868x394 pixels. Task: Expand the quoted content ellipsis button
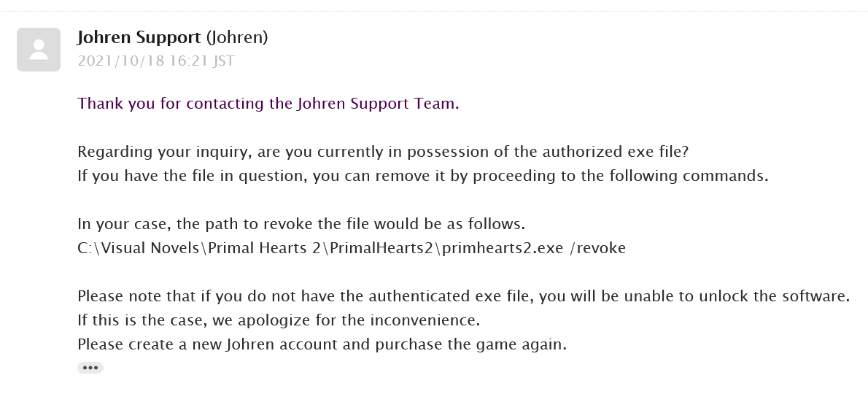click(90, 368)
